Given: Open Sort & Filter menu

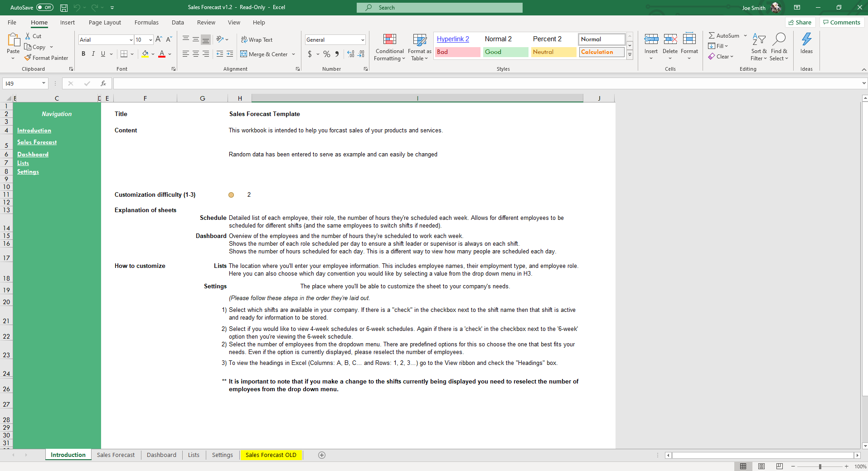Looking at the screenshot, I should click(x=759, y=47).
